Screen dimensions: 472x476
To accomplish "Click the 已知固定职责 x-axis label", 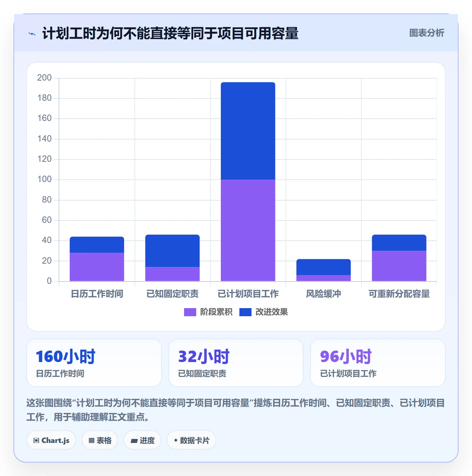I will point(173,294).
